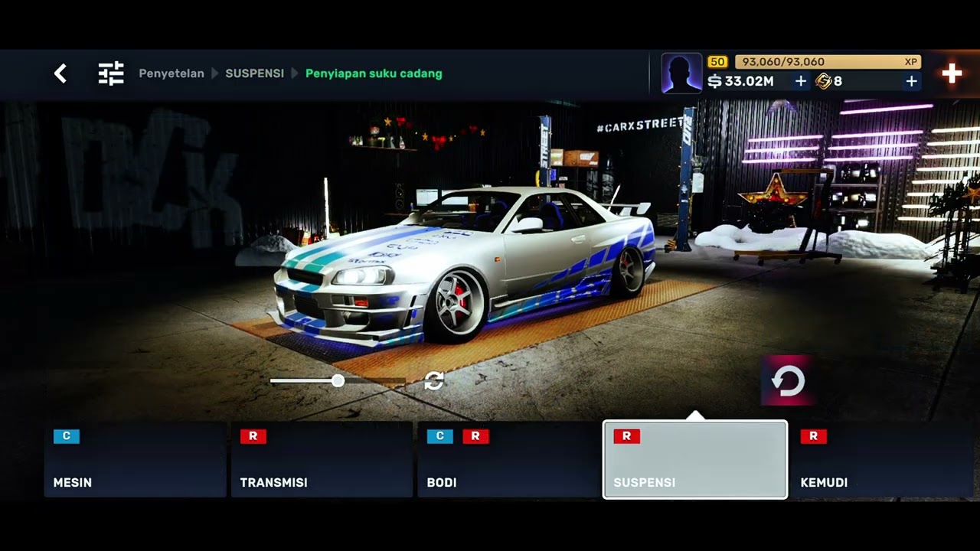The width and height of the screenshot is (980, 551).
Task: Select the SUSPENSI parts tab
Action: pyautogui.click(x=695, y=459)
